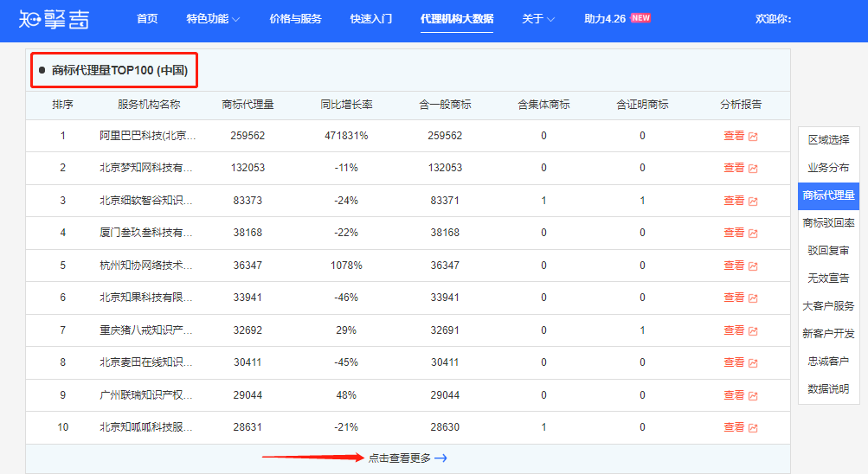Open report icon for 厦门叁玖叁科技 row
The width and height of the screenshot is (868, 474).
753,234
